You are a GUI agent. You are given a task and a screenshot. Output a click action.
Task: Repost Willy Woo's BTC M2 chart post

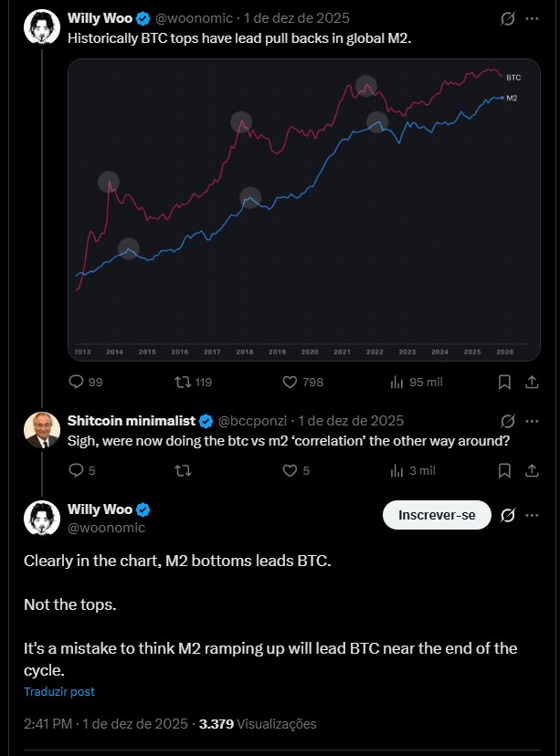click(x=183, y=382)
